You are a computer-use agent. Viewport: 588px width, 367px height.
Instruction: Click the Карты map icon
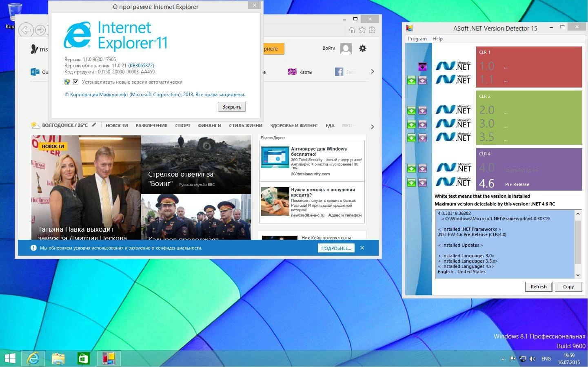[292, 72]
